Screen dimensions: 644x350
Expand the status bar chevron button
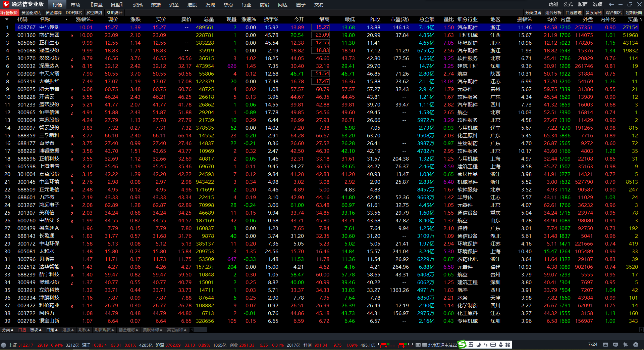4,345
